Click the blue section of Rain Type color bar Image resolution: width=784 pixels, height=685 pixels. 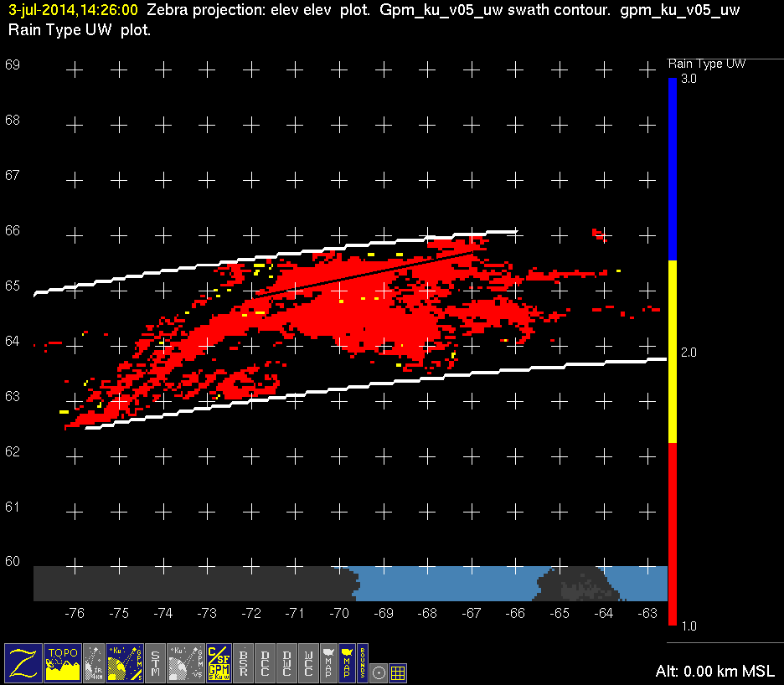tap(672, 167)
